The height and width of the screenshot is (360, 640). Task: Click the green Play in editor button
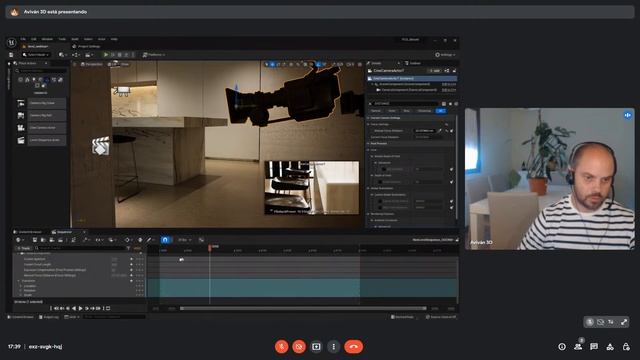pos(106,55)
